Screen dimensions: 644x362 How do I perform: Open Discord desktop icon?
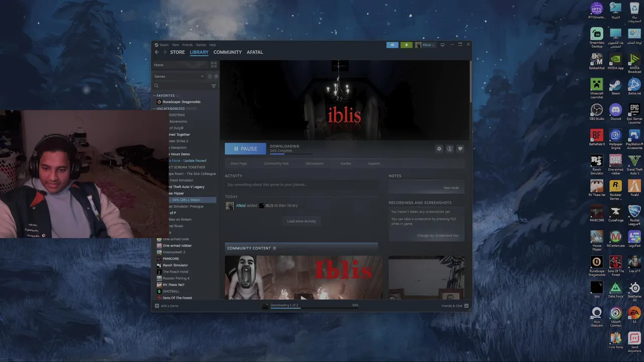click(x=615, y=112)
